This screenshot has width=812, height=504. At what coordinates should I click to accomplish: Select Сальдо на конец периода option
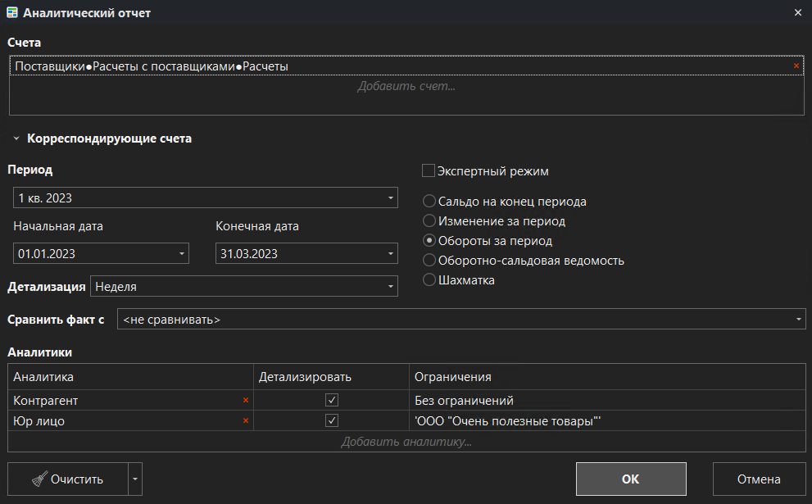[x=429, y=202]
